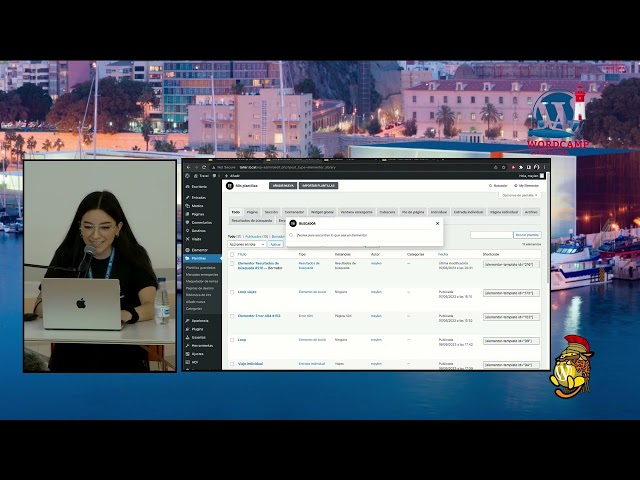Expand Opciones de pantalla
This screenshot has width=640, height=480.
(520, 196)
